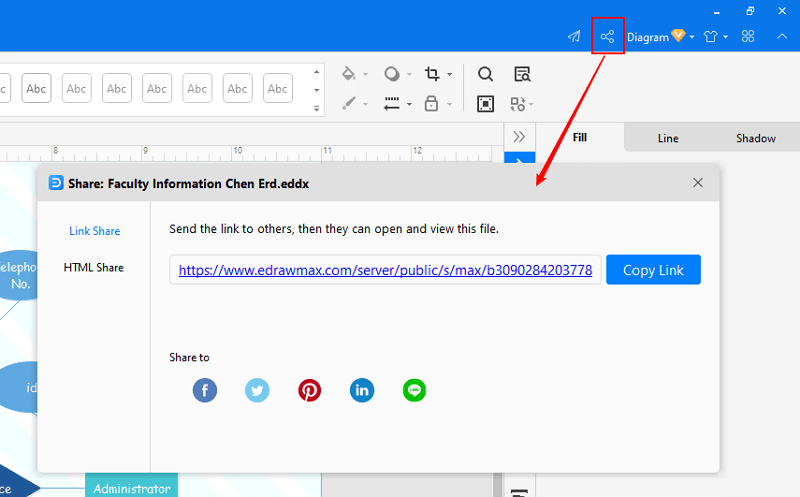Screen dimensions: 800x497
Task: Expand the Connector style dropdown arrow
Action: point(409,104)
